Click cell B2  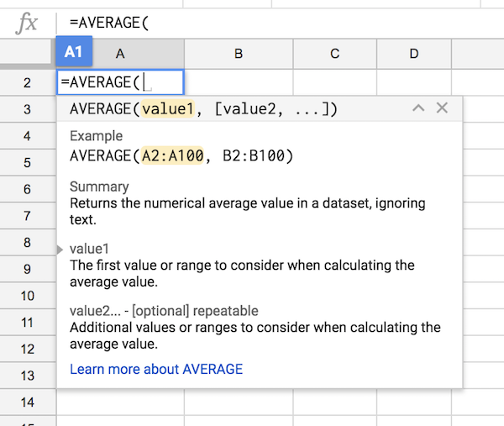pos(239,82)
